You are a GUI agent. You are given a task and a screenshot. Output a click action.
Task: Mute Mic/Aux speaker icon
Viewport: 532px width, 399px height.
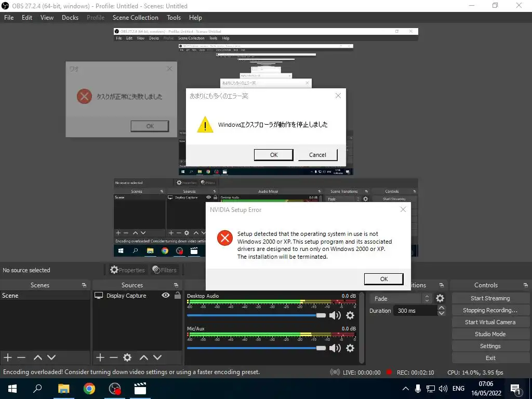[335, 348]
